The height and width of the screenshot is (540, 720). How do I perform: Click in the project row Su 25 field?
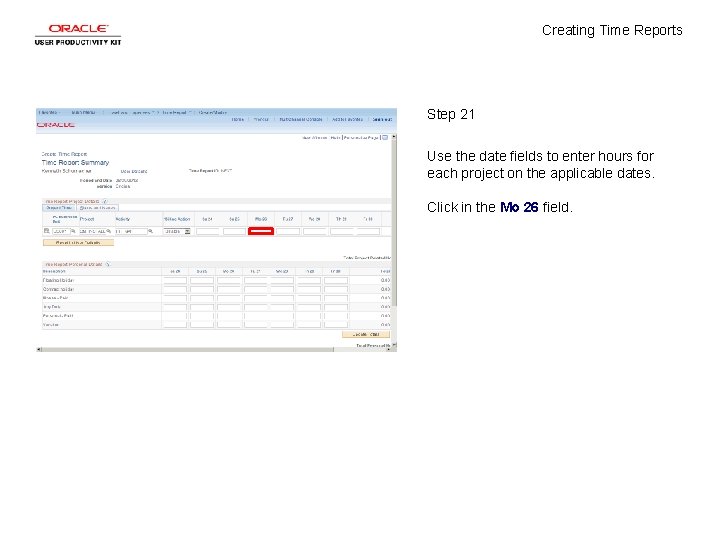[234, 231]
